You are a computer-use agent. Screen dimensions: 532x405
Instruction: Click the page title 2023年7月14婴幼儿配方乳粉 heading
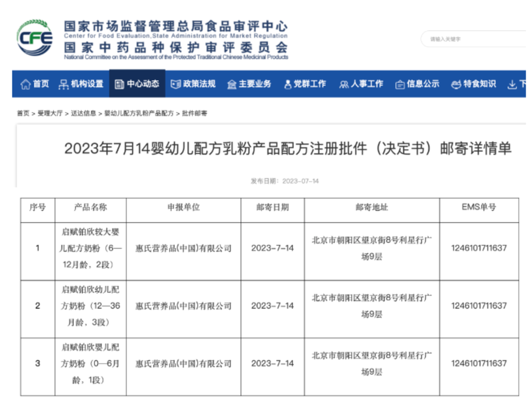(x=288, y=149)
